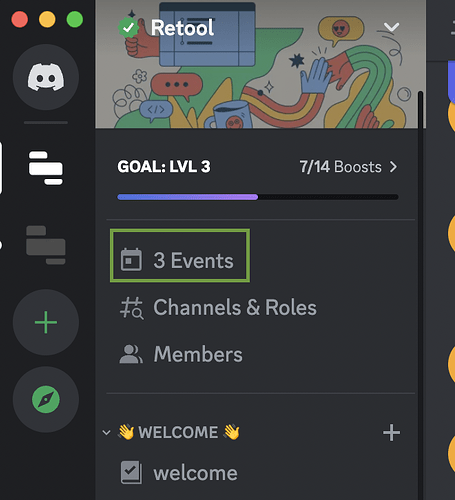
Task: Collapse the WELCOME category arrow
Action: point(106,433)
